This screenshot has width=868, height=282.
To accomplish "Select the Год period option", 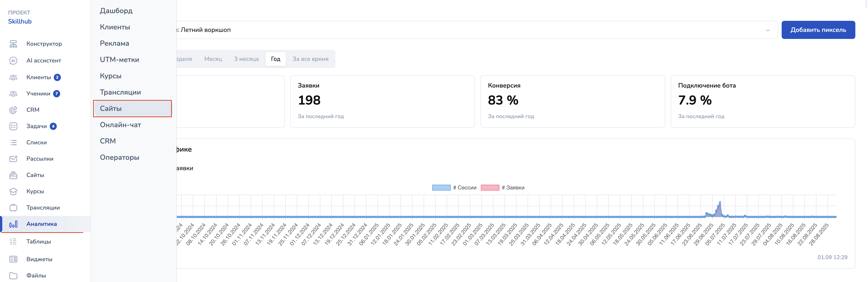I will (x=275, y=59).
